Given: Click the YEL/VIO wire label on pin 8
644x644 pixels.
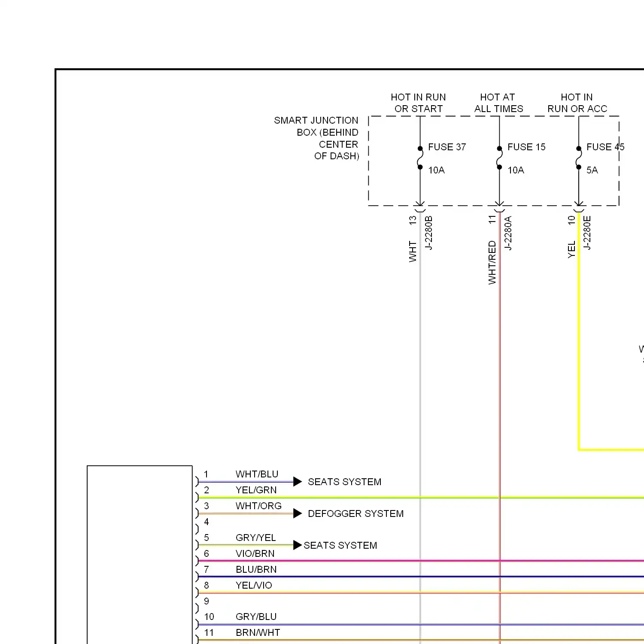Looking at the screenshot, I should click(x=254, y=586).
